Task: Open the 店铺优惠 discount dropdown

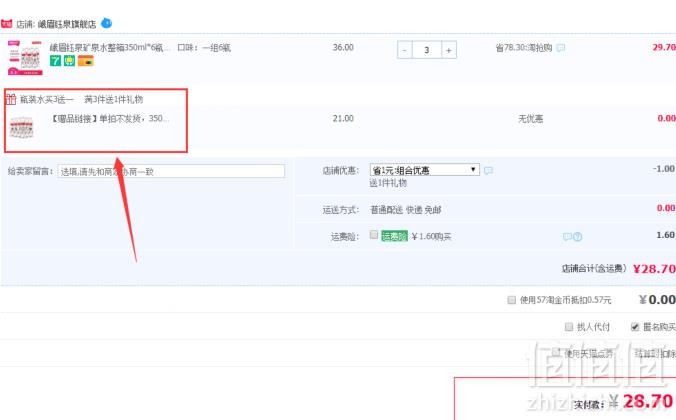Action: (425, 170)
